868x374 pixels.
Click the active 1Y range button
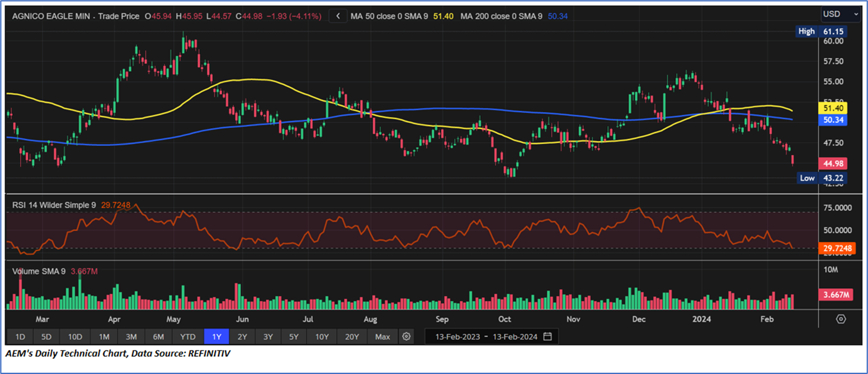(x=216, y=336)
